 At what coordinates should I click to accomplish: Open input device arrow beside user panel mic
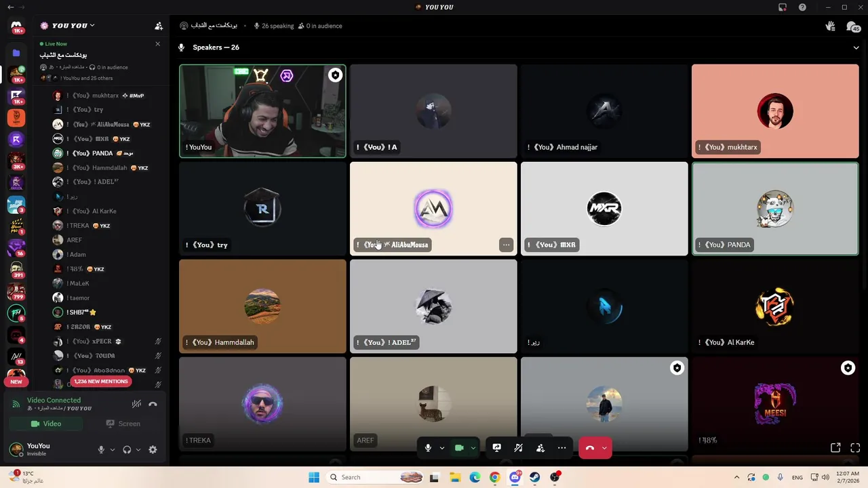(113, 449)
